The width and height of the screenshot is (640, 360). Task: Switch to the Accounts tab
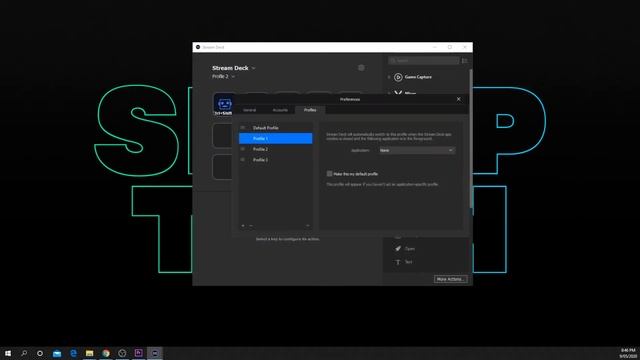tap(280, 110)
